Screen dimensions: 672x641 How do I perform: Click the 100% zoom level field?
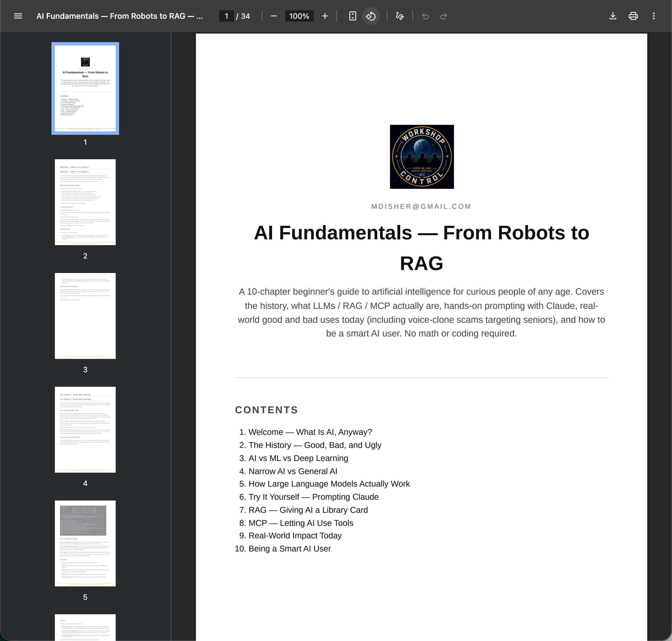coord(299,16)
